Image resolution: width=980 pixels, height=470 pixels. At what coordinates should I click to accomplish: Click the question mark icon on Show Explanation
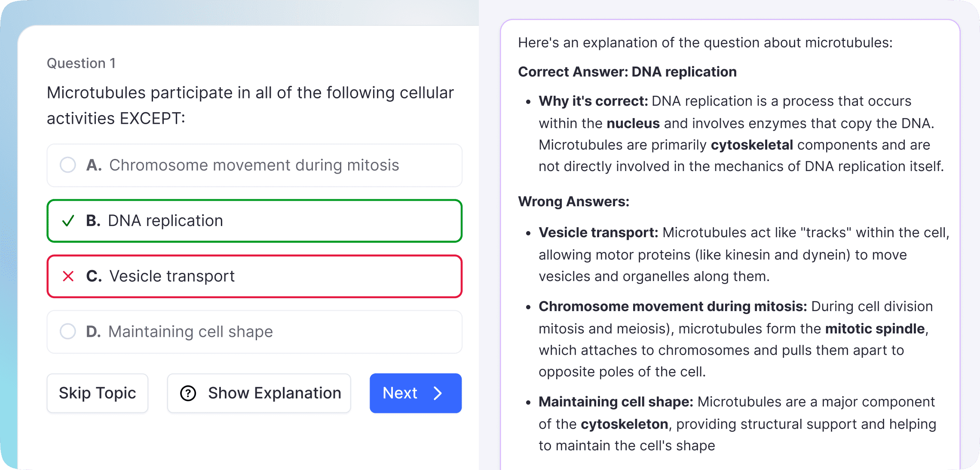(x=188, y=393)
